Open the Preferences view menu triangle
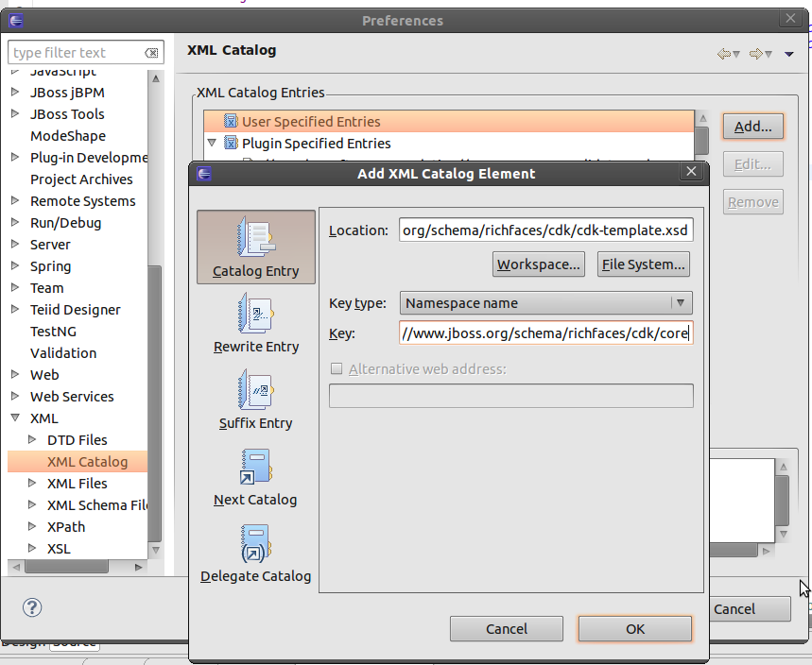Viewport: 812px width, 665px height. (x=788, y=54)
